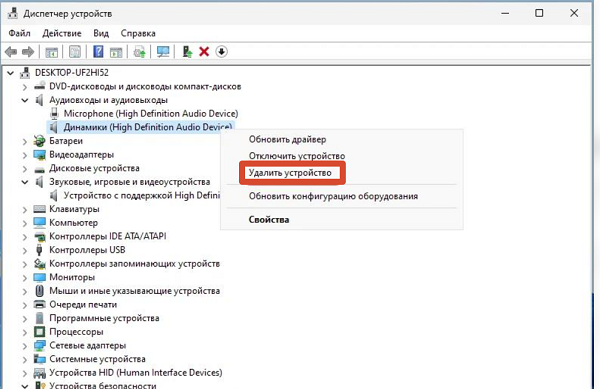The image size is (600, 389).
Task: Expand the Клавиатуры category chevron
Action: tap(25, 210)
